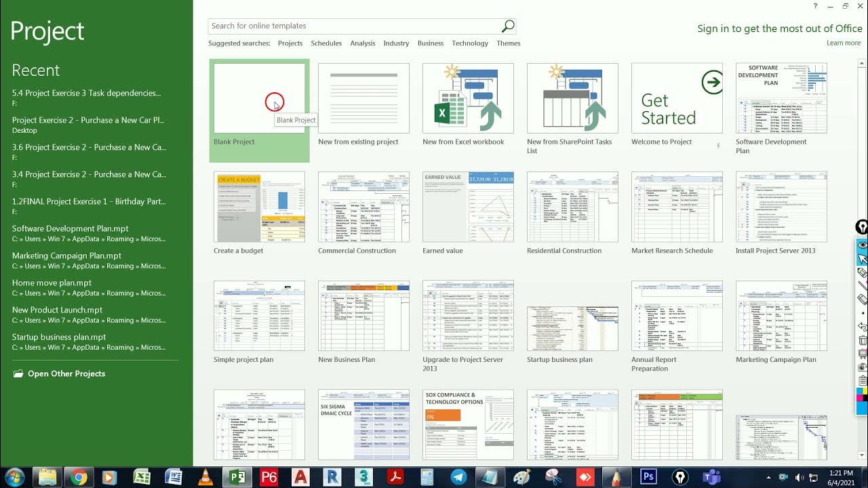Select the Schedules suggested search
868x488 pixels.
[326, 43]
